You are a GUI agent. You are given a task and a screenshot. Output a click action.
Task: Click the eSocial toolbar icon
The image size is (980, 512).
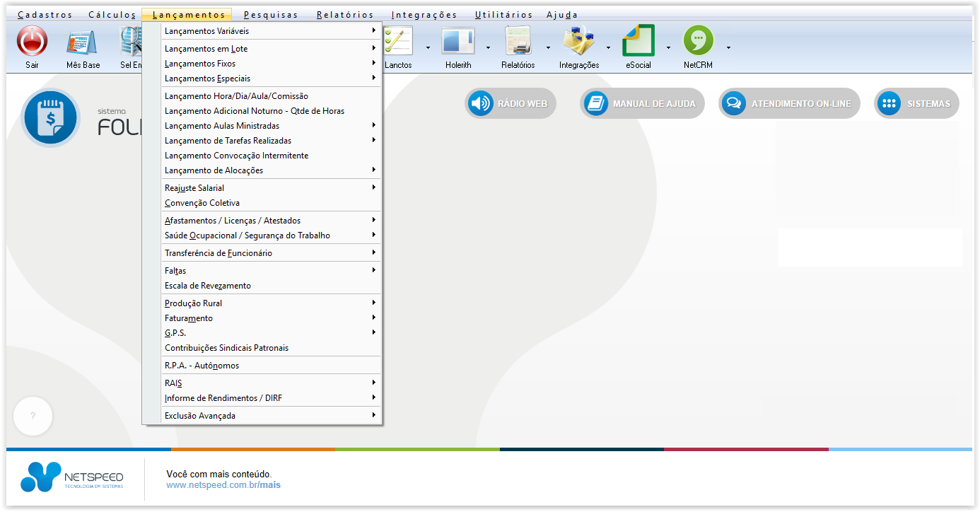[638, 41]
